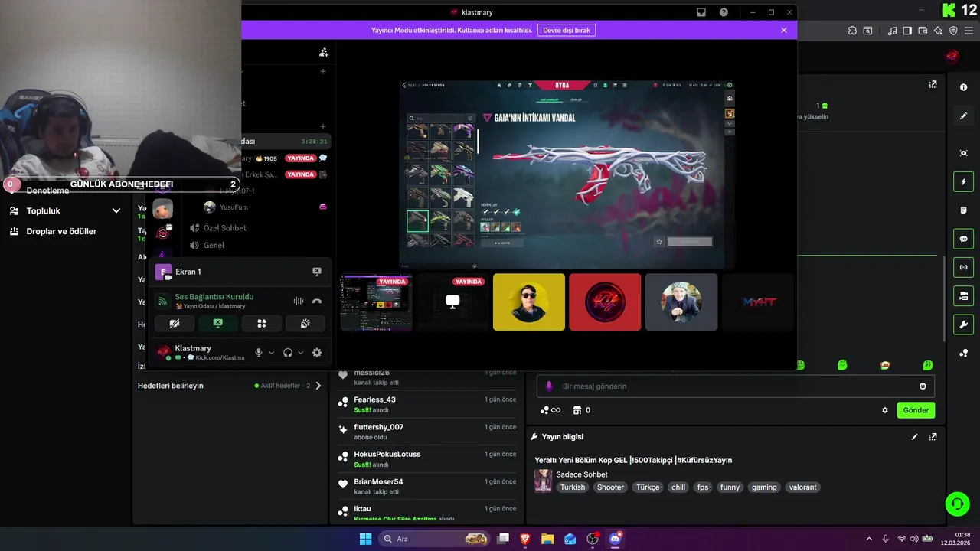Toggle the lightning bolt quick actions panel
The width and height of the screenshot is (980, 551).
[963, 182]
